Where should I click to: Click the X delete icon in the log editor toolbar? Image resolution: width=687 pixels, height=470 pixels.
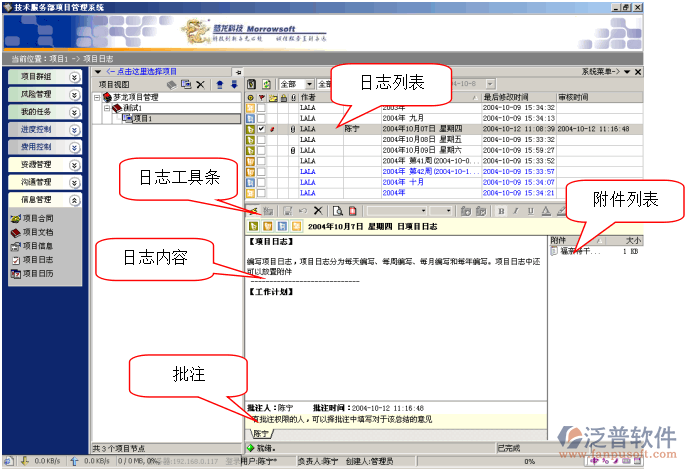pyautogui.click(x=318, y=211)
